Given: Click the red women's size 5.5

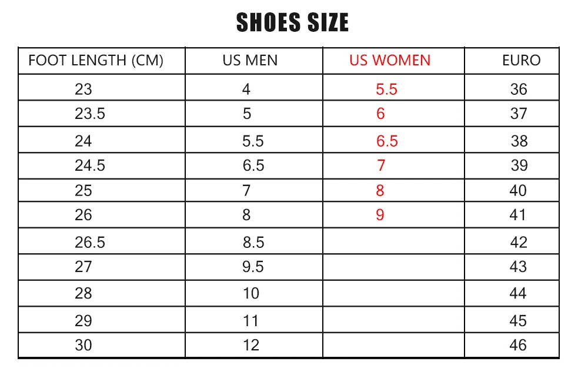Looking at the screenshot, I should pyautogui.click(x=387, y=89).
